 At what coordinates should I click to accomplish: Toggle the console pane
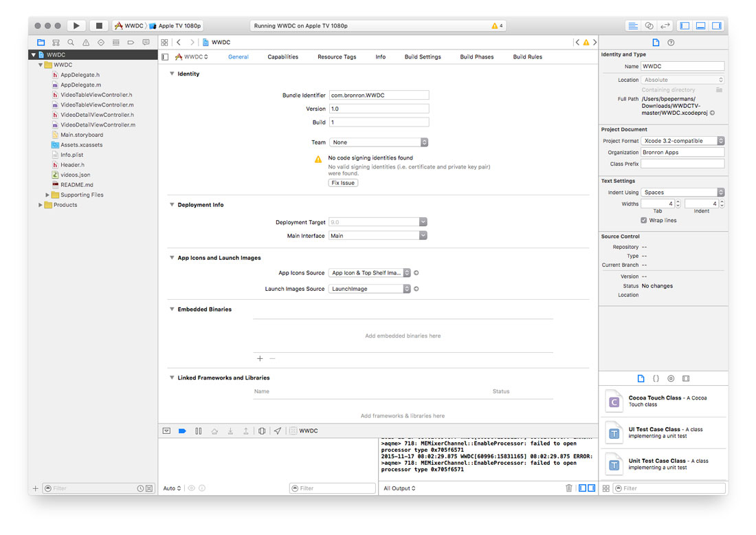coord(591,488)
